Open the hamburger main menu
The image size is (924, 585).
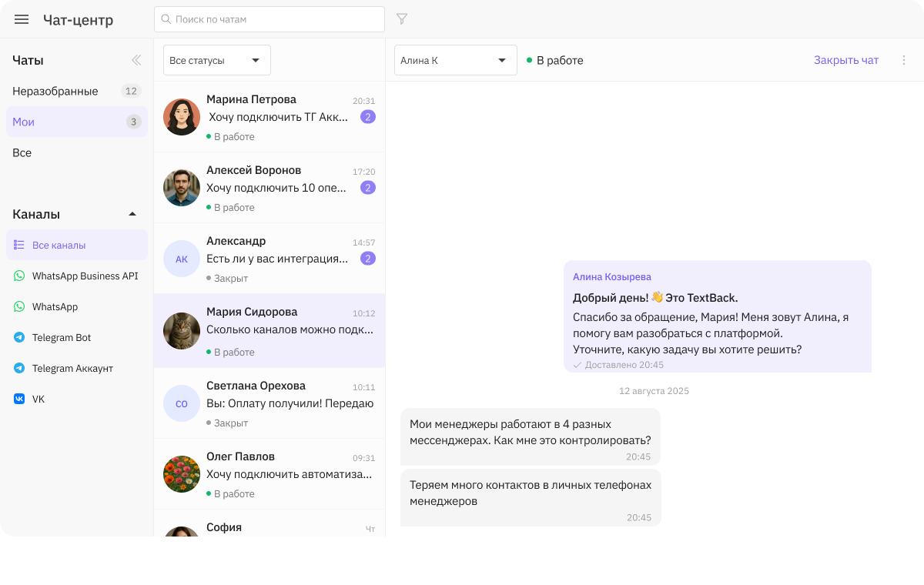[x=22, y=19]
